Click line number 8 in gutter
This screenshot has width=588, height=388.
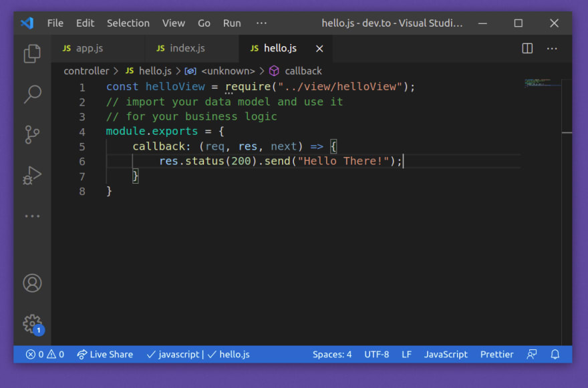tap(82, 192)
